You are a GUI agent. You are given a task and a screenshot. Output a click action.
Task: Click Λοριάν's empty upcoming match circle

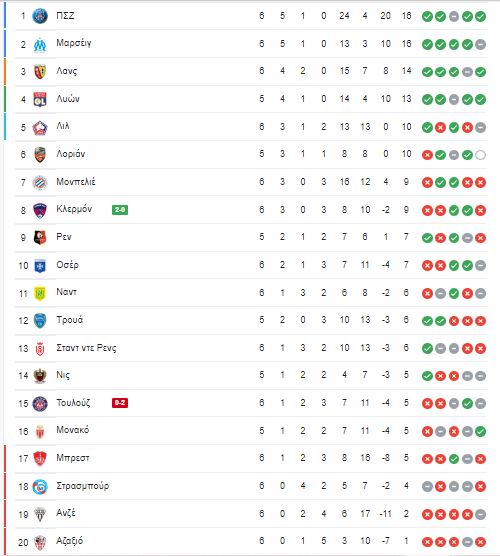point(480,155)
